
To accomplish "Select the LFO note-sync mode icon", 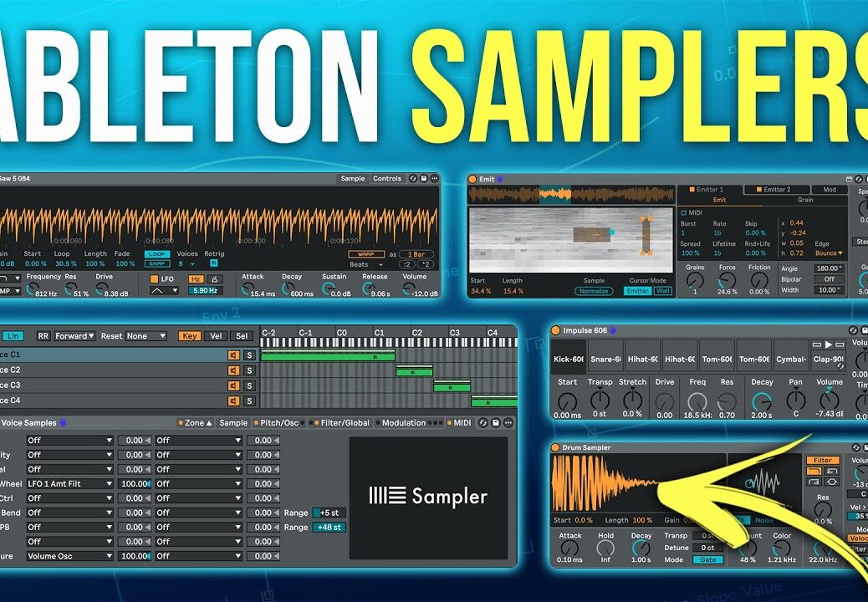I will tap(217, 278).
